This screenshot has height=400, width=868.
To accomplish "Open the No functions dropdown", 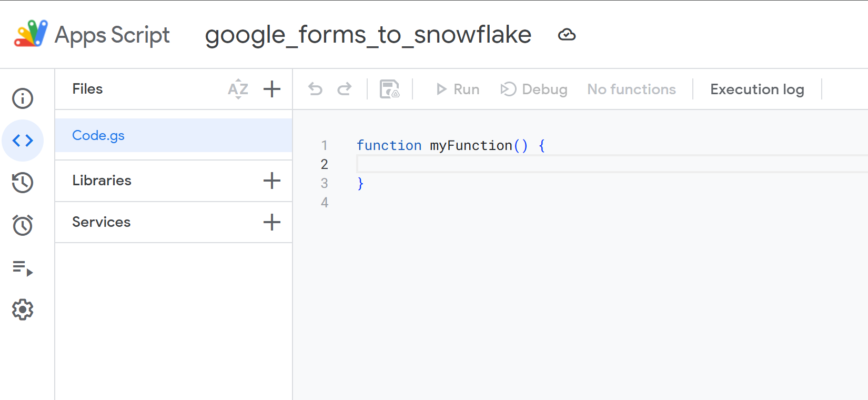I will click(631, 89).
